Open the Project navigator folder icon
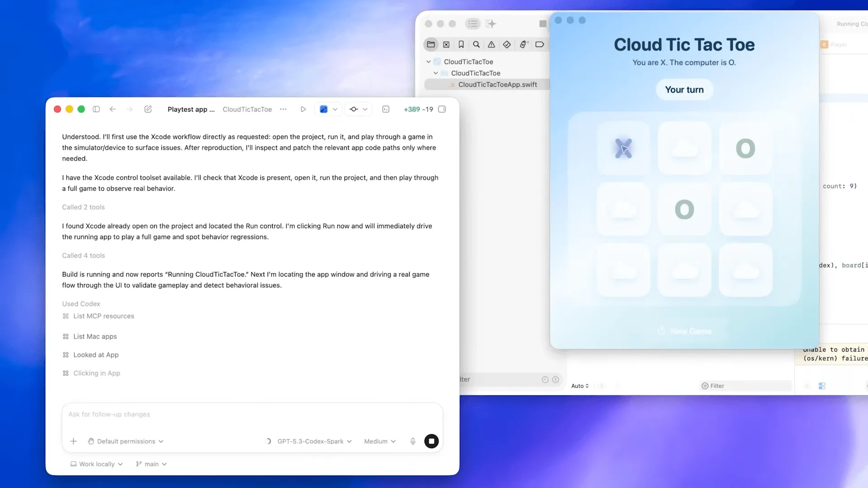The width and height of the screenshot is (868, 488). click(x=431, y=44)
